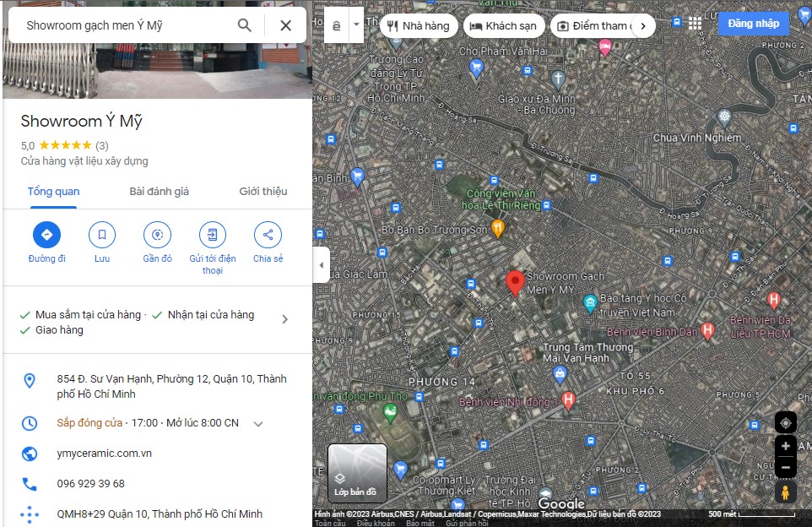Click the Đăng nhập button
This screenshot has width=812, height=527.
(753, 24)
